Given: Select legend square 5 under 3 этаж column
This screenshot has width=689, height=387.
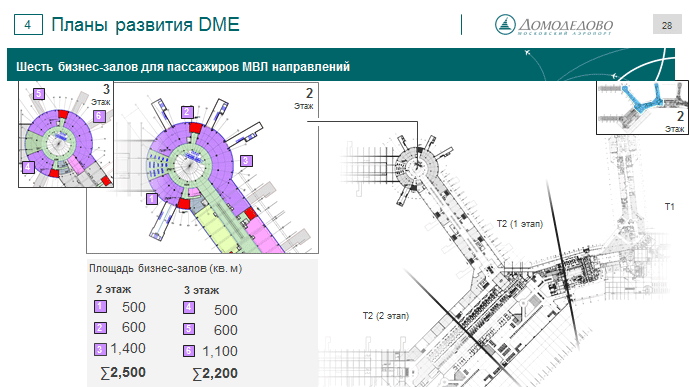Looking at the screenshot, I should pyautogui.click(x=189, y=329).
